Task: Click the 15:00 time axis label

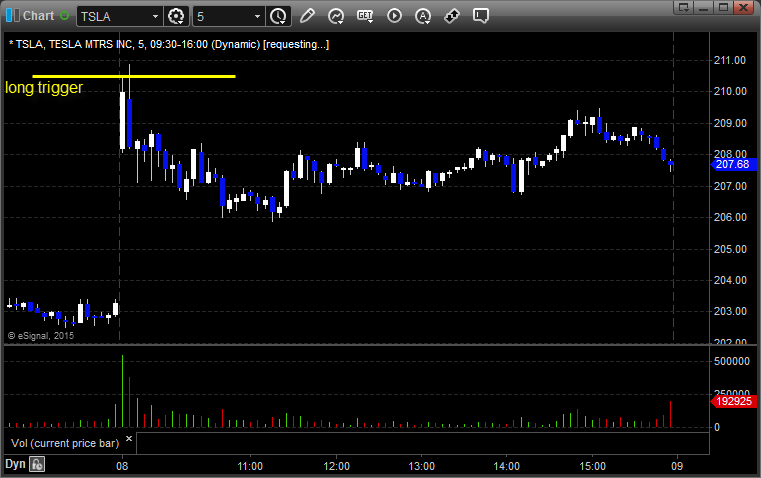Action: coord(592,466)
